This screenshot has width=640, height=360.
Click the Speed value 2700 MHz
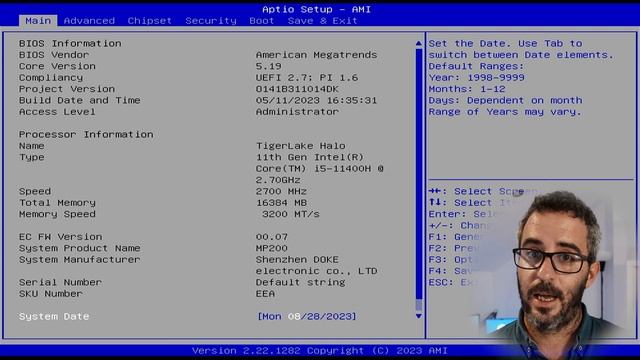click(281, 191)
